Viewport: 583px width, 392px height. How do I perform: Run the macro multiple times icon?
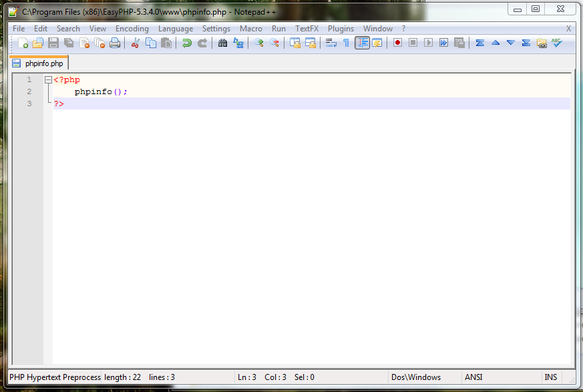[443, 43]
